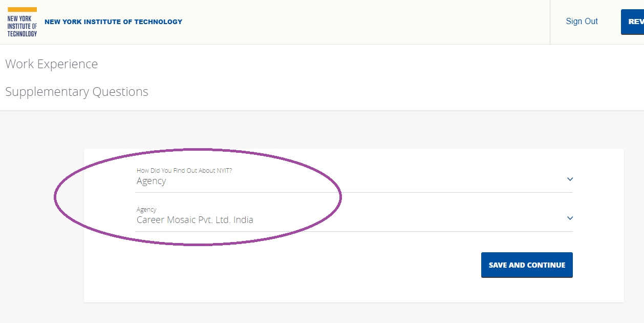The height and width of the screenshot is (323, 644).
Task: Click the chevron next to Career Mosaic Pvt. Ltd. India
Action: coord(570,218)
